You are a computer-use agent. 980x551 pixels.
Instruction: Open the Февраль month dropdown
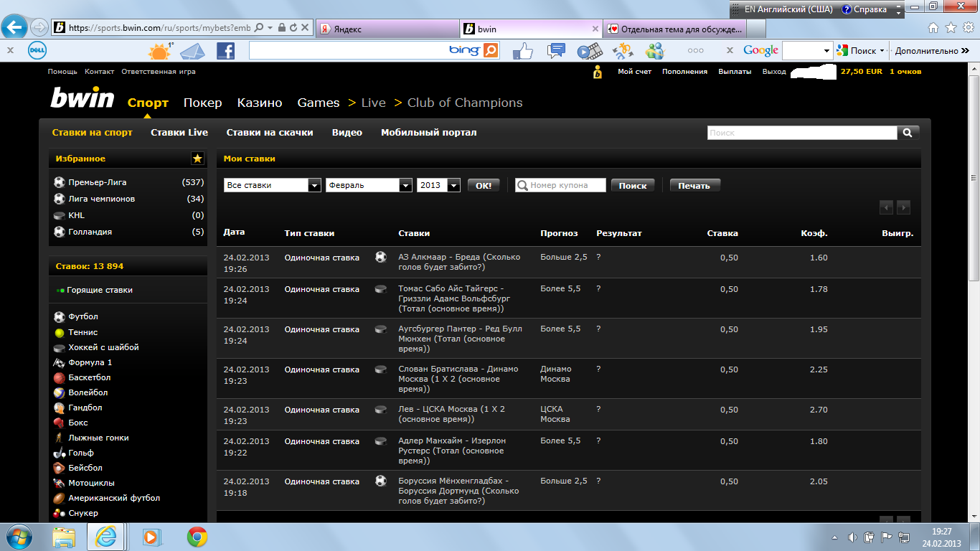coord(405,185)
